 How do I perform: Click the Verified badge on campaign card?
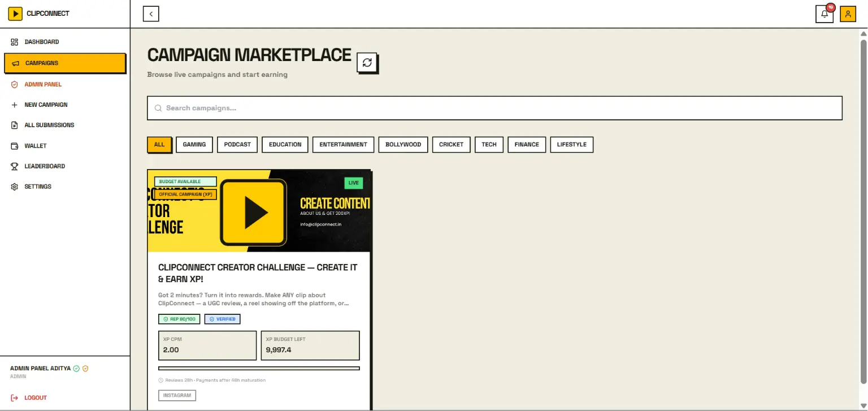click(223, 319)
